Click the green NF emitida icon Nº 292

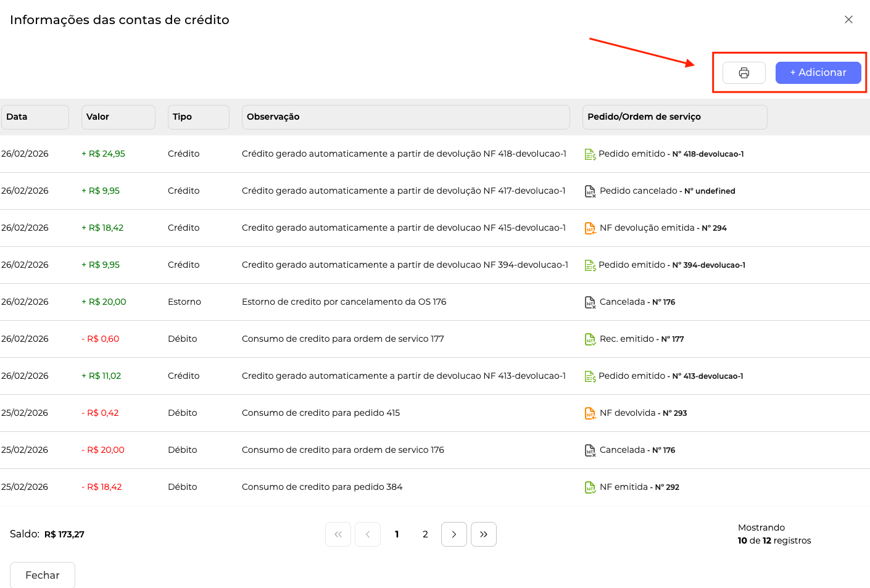(x=590, y=487)
